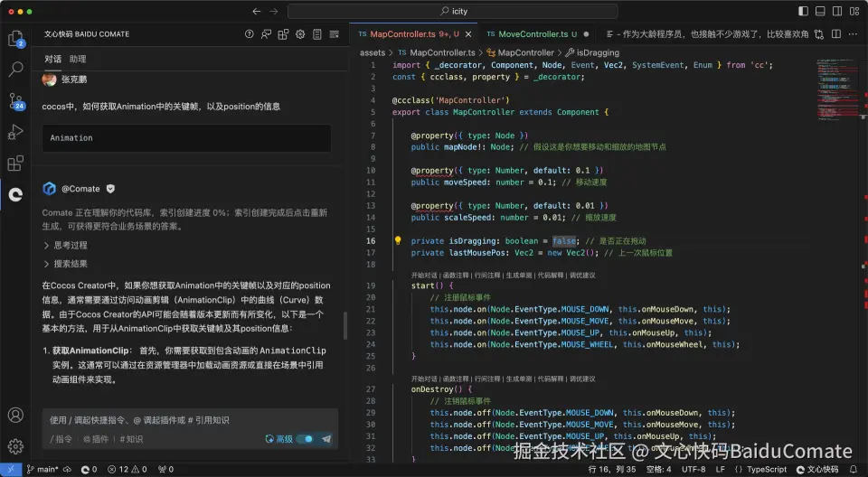Click the main* git branch indicator
The height and width of the screenshot is (477, 868).
pyautogui.click(x=42, y=469)
